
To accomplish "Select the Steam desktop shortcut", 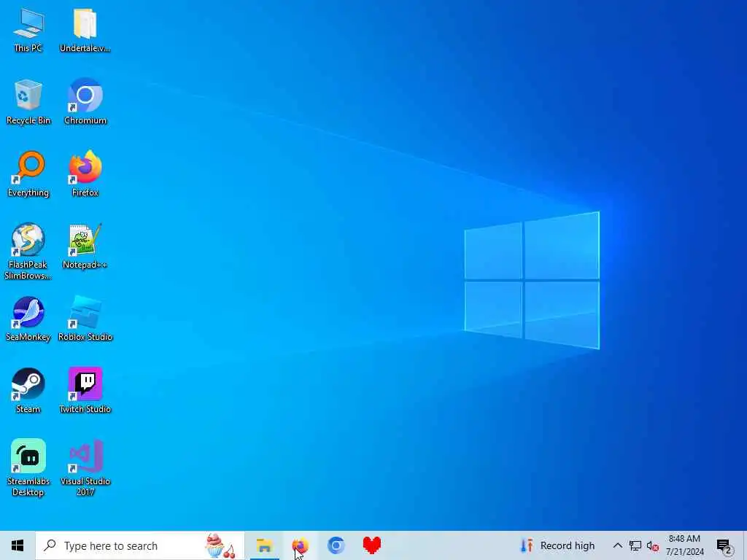I will point(28,391).
